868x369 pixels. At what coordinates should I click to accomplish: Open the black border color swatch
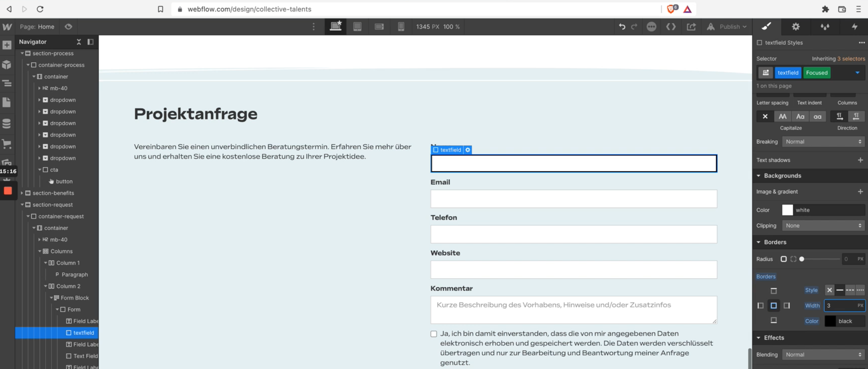pyautogui.click(x=830, y=321)
